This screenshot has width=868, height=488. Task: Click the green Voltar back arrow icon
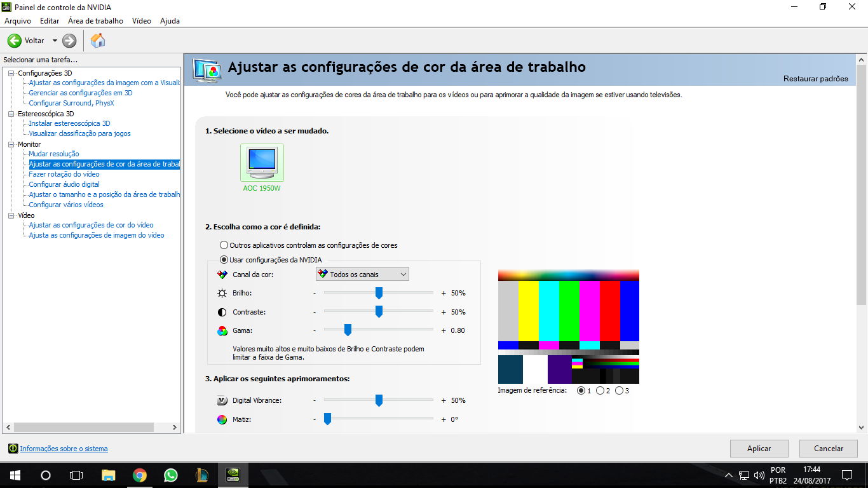coord(14,41)
